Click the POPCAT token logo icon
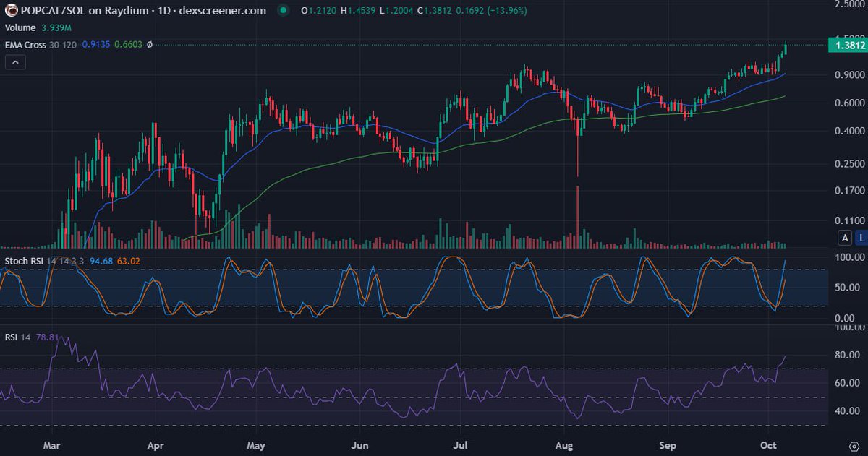Viewport: 868px width, 456px height. point(10,11)
